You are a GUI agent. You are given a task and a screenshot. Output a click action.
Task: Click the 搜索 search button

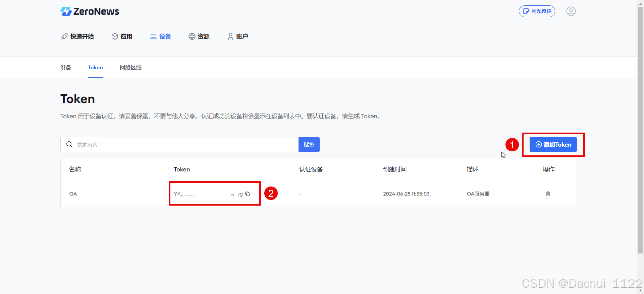click(x=309, y=144)
